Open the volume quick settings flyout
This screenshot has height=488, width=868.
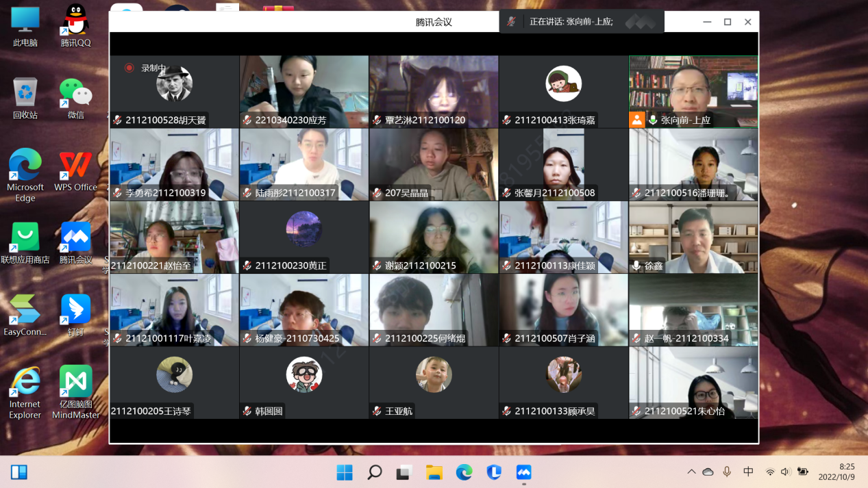click(785, 472)
